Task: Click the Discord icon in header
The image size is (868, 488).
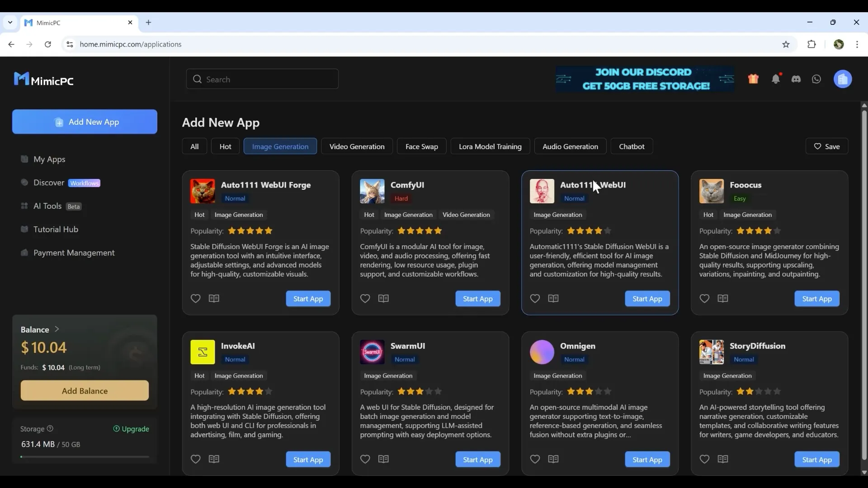Action: pos(796,79)
